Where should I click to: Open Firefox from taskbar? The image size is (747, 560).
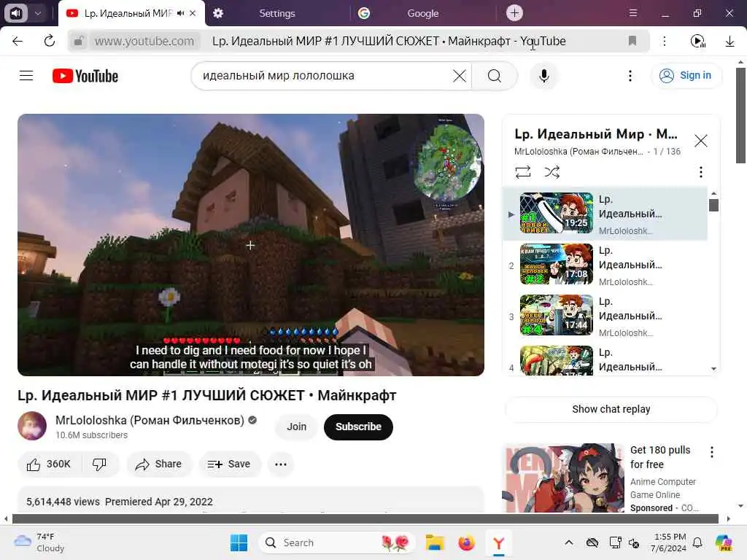466,542
